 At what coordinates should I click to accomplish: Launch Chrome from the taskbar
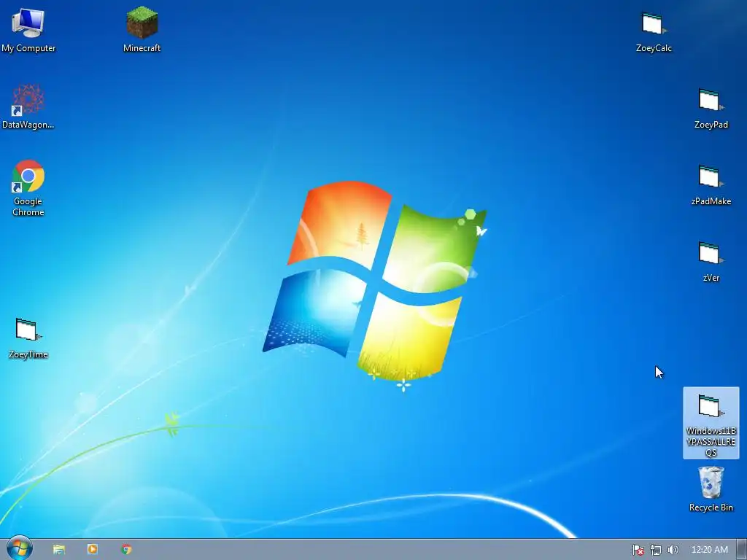tap(126, 550)
